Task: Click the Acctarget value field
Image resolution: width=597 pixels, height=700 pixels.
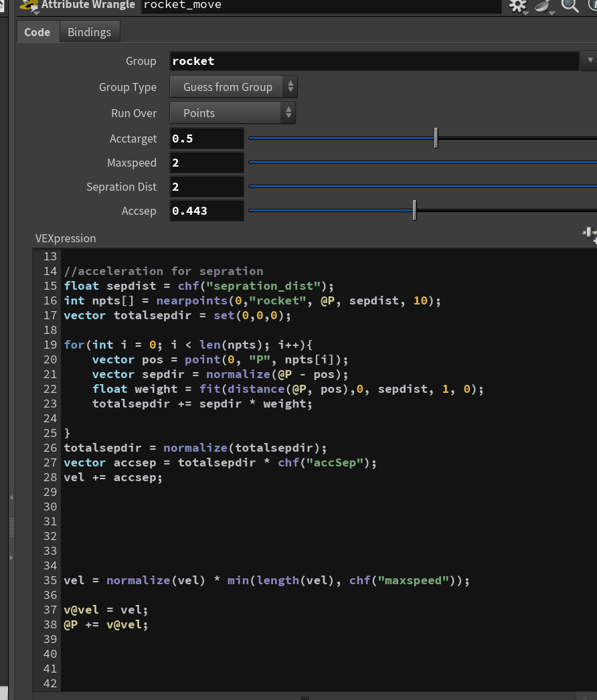Action: (x=206, y=139)
